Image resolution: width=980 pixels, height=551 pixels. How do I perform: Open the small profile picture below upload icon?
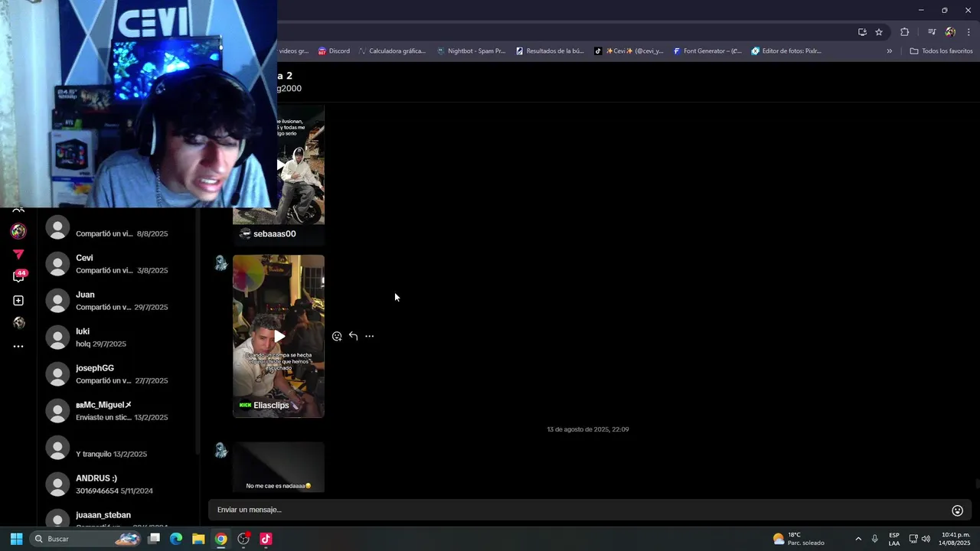click(x=18, y=323)
